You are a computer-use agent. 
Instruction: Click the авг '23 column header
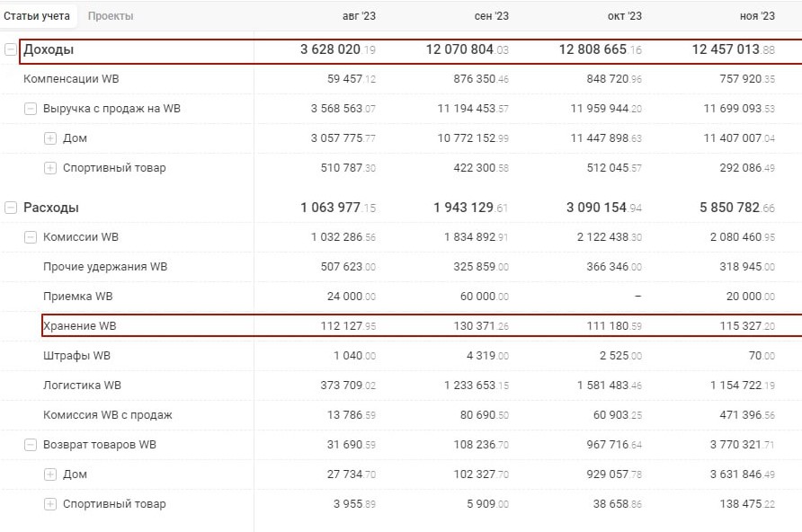point(359,16)
